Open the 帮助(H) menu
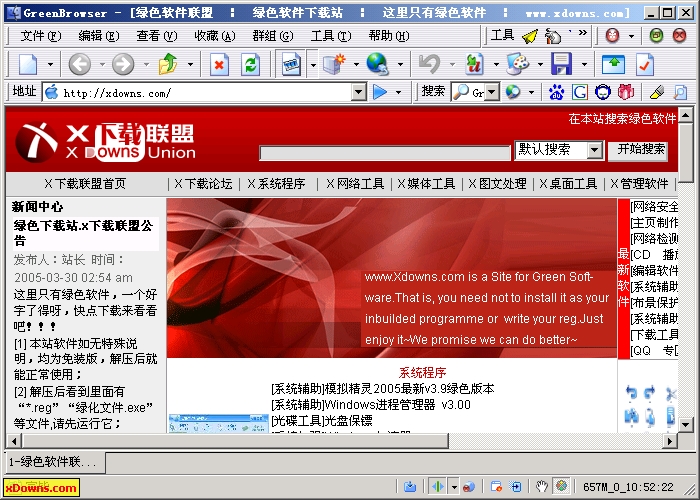 point(389,36)
